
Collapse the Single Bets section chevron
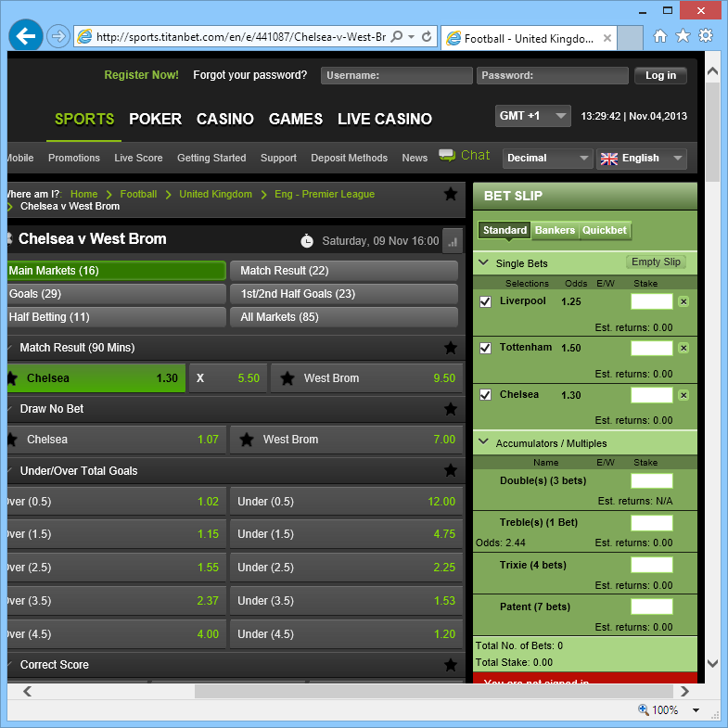point(483,262)
